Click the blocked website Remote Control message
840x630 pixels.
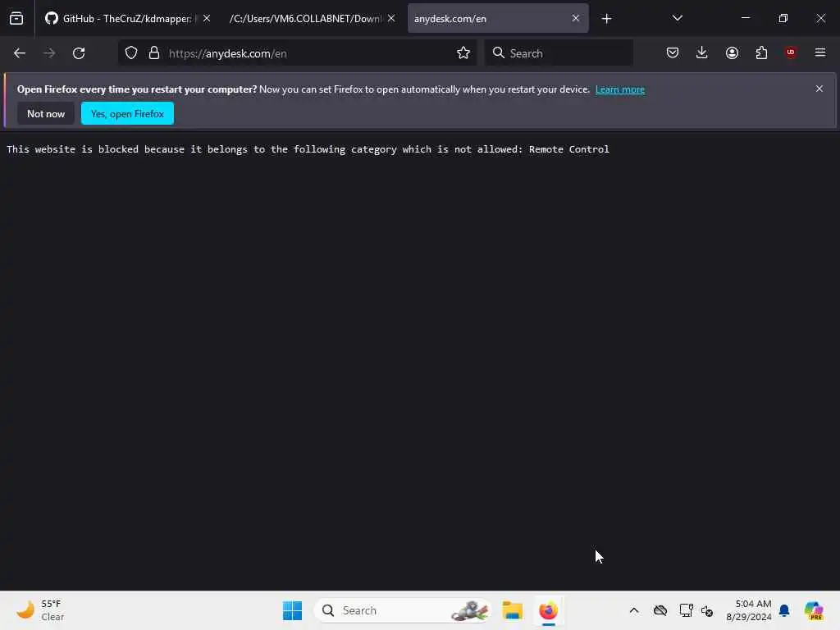click(x=308, y=149)
